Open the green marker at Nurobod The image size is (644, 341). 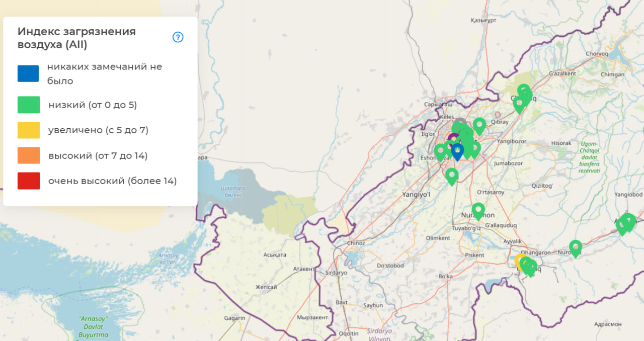(x=576, y=247)
